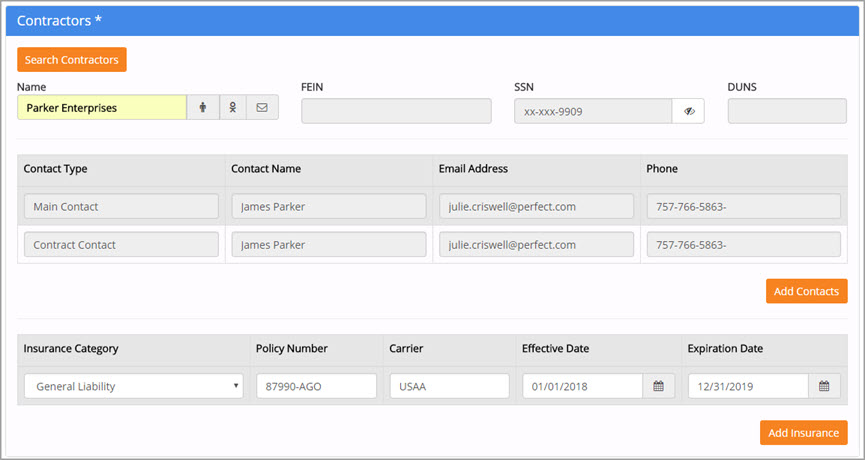Screen dimensions: 865x460
Task: Click the female person icon beside Name
Action: 232,108
